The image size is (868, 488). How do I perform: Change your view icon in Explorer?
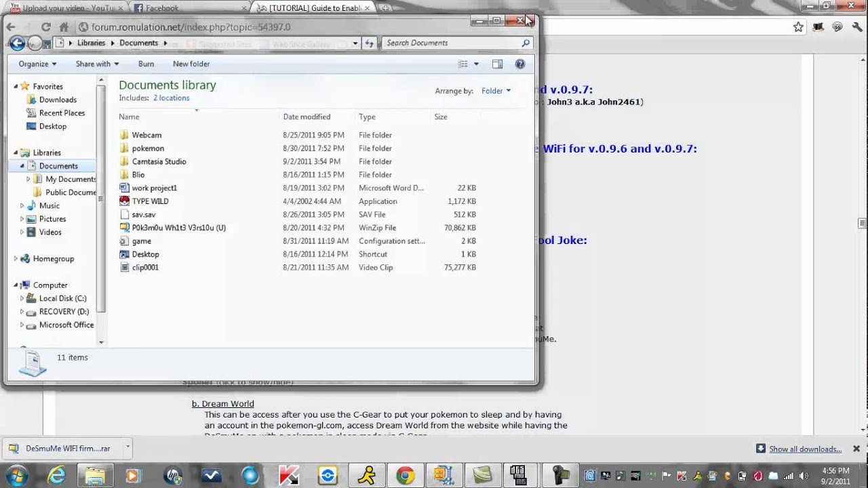click(x=463, y=64)
